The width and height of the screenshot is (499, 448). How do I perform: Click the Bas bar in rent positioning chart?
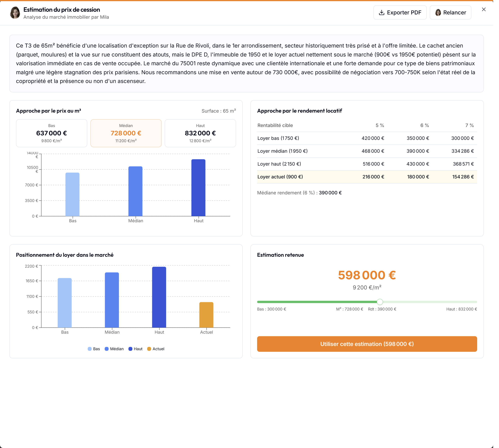click(65, 303)
